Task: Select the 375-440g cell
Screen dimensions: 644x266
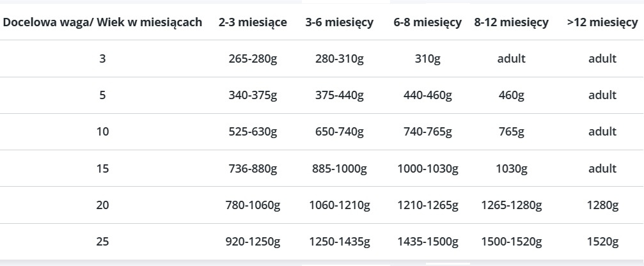Action: point(340,95)
